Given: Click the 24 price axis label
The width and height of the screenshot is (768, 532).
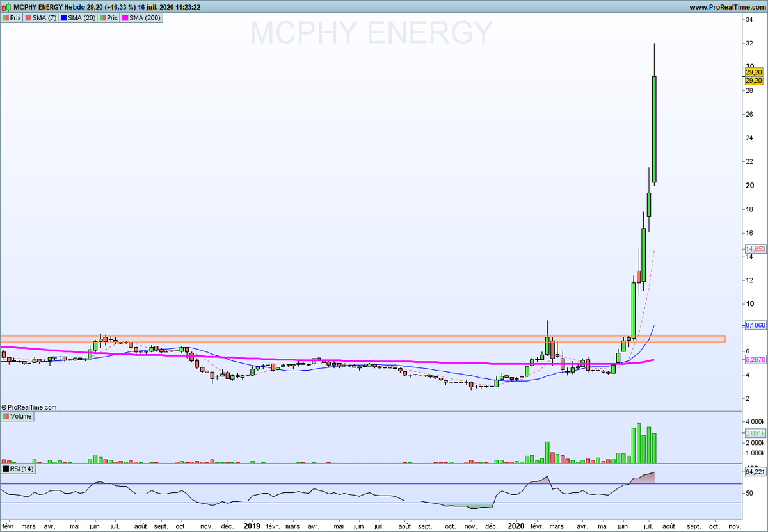Looking at the screenshot, I should (x=748, y=138).
